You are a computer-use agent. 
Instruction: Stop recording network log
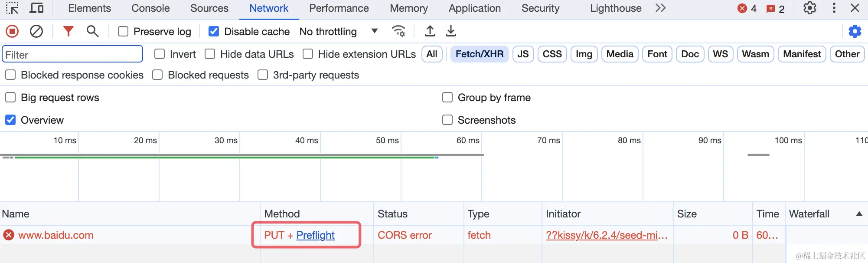(12, 31)
